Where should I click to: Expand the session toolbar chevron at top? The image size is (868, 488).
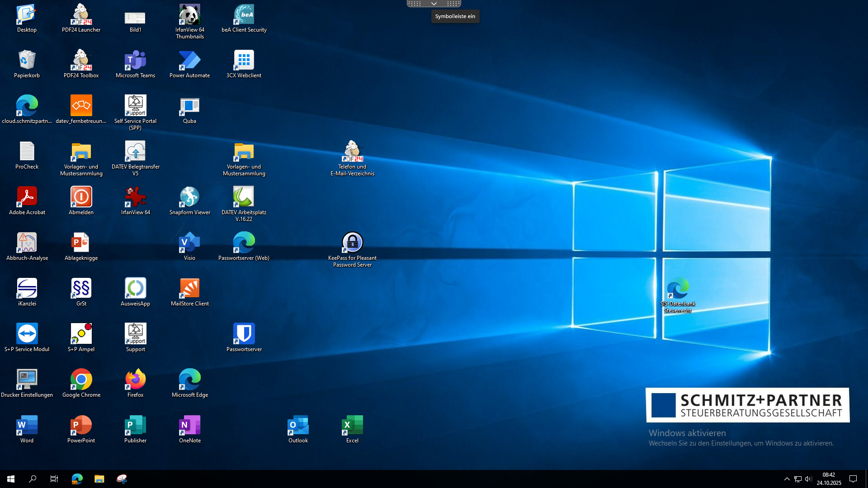pos(434,4)
